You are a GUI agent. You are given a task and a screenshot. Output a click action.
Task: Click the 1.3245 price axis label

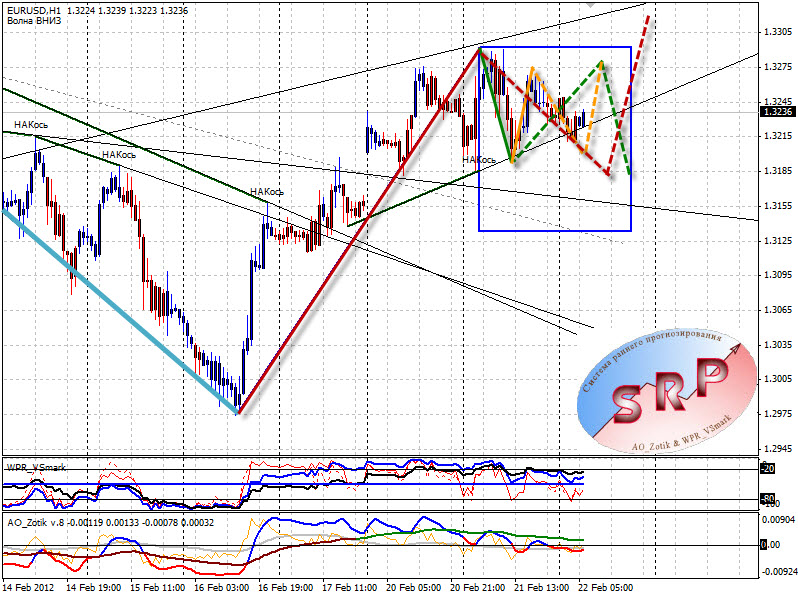(x=779, y=101)
